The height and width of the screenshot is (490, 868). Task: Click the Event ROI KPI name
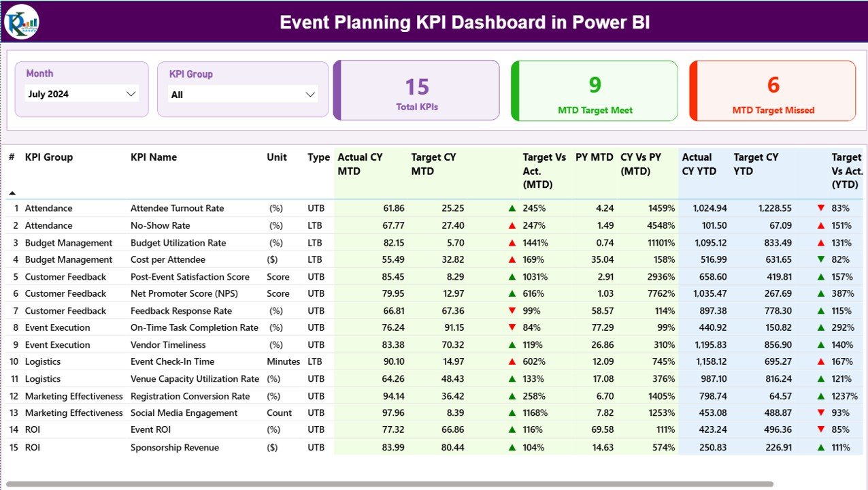click(x=151, y=429)
